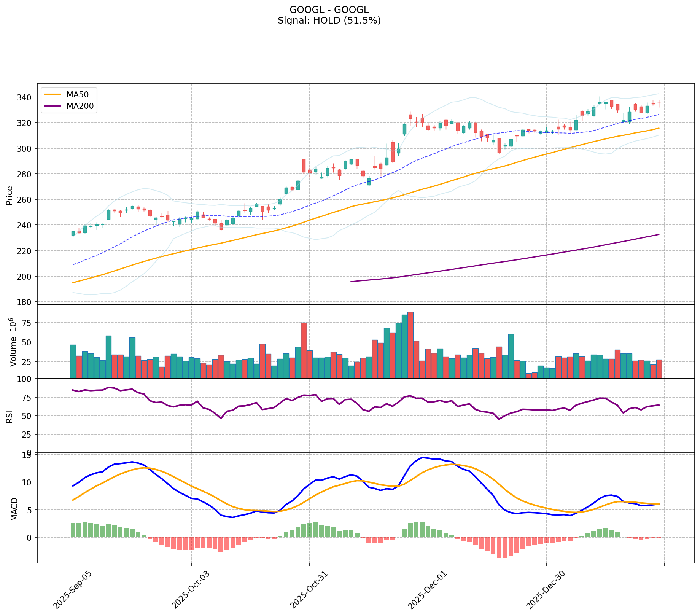The width and height of the screenshot is (700, 616).
Task: Click the purple MA200 legend line swatch
Action: [52, 106]
